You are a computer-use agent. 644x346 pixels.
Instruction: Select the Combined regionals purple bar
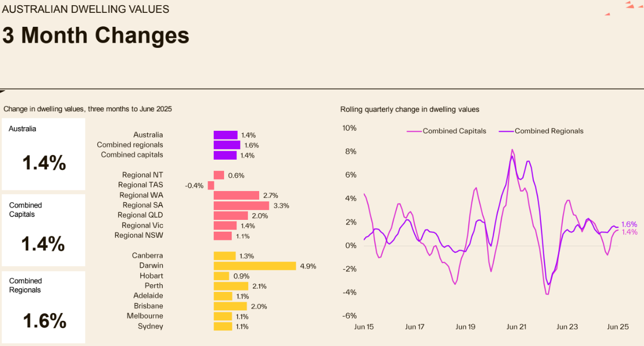227,145
